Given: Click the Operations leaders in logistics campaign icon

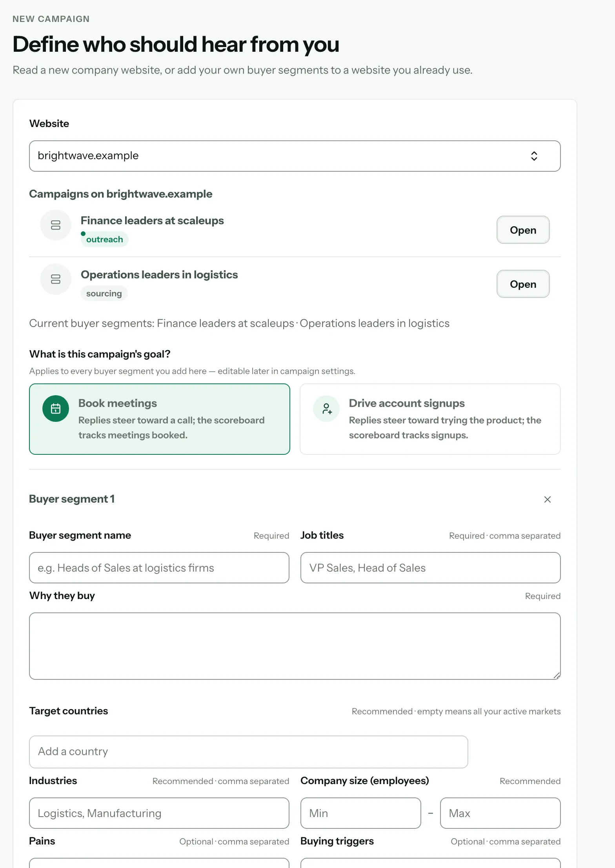Looking at the screenshot, I should click(56, 279).
